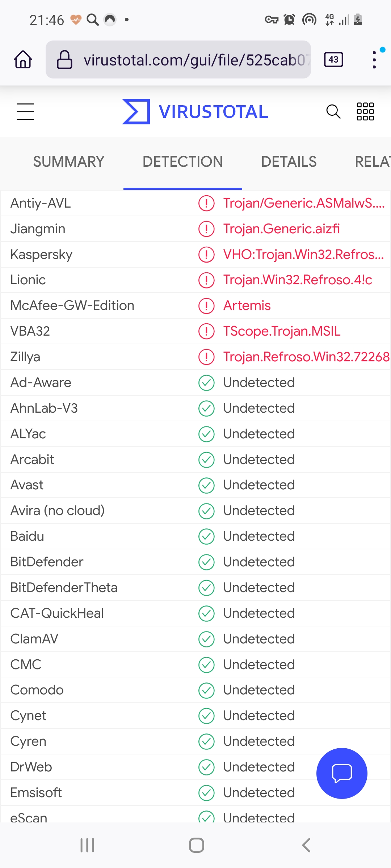Tap the lock icon in address bar
This screenshot has width=391, height=868.
click(x=65, y=60)
